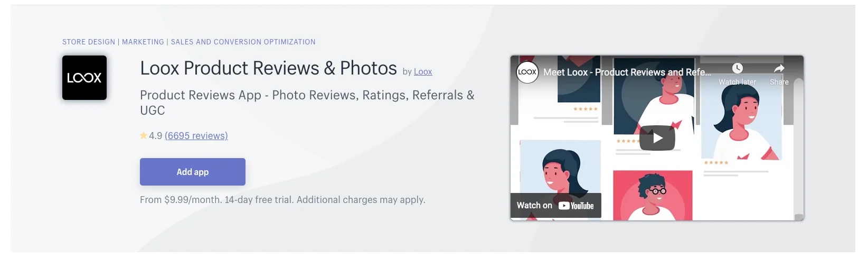The width and height of the screenshot is (868, 258).
Task: Click the Loox channel avatar in video
Action: pyautogui.click(x=527, y=72)
